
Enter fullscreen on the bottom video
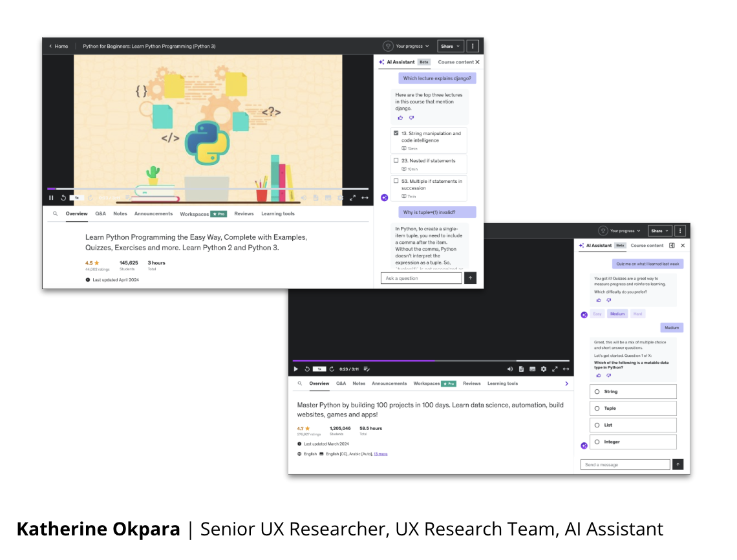coord(554,369)
